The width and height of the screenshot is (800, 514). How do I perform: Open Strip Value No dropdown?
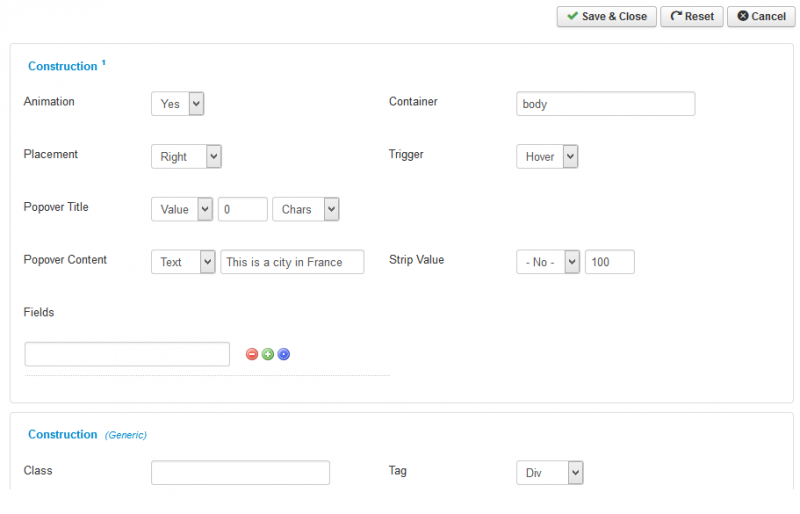click(548, 262)
